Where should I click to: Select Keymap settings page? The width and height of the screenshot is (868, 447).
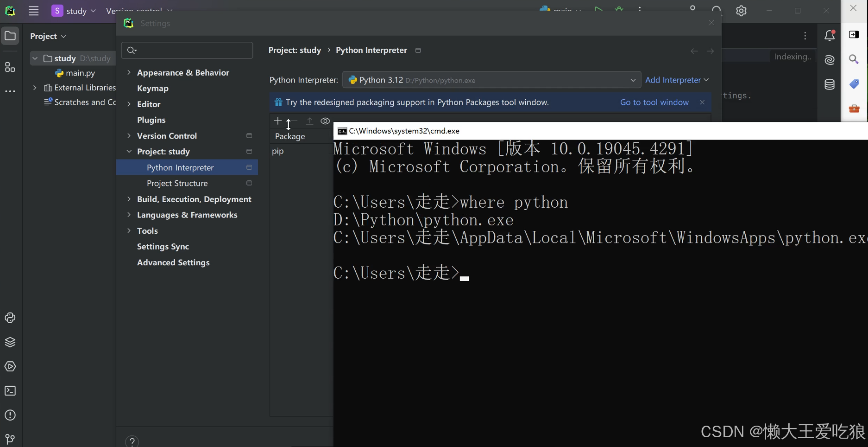click(x=153, y=88)
